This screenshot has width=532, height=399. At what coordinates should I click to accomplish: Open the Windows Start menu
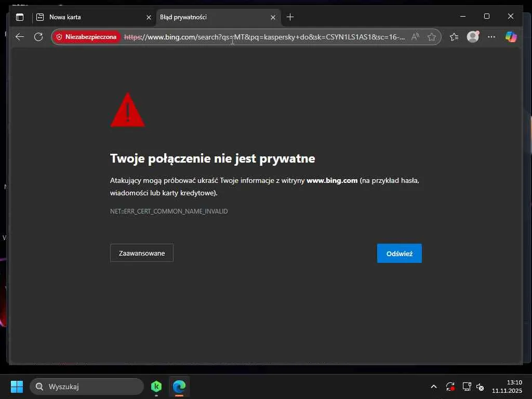pos(17,387)
